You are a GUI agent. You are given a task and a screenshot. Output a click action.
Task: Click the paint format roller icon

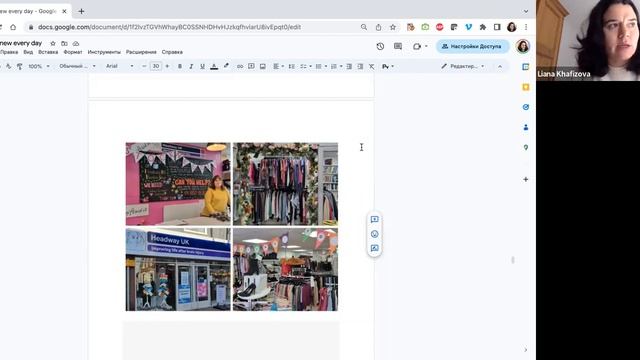pyautogui.click(x=20, y=66)
